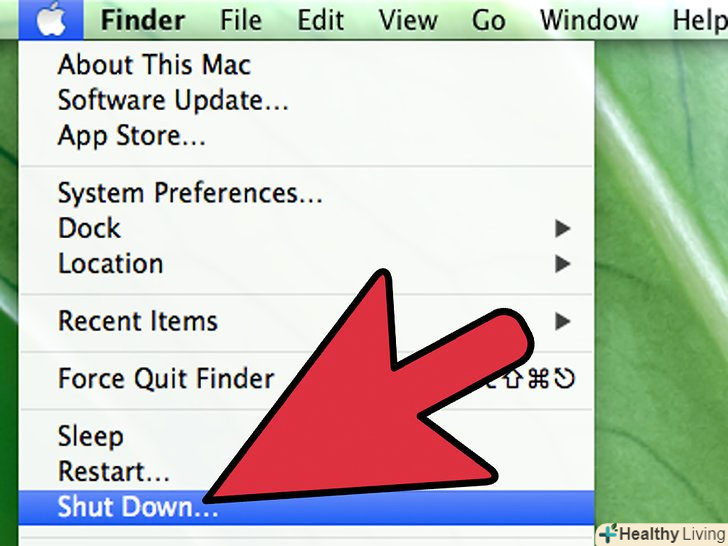Open the View menu in menu bar

[x=408, y=20]
